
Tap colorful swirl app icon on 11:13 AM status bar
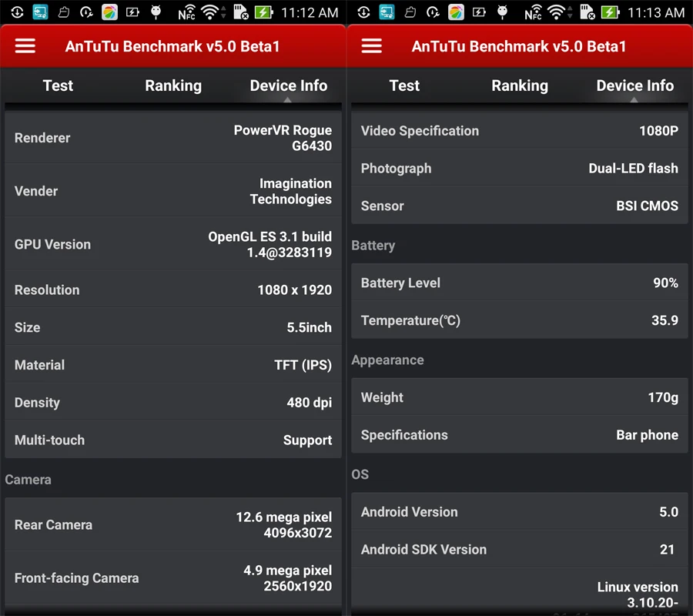[456, 12]
